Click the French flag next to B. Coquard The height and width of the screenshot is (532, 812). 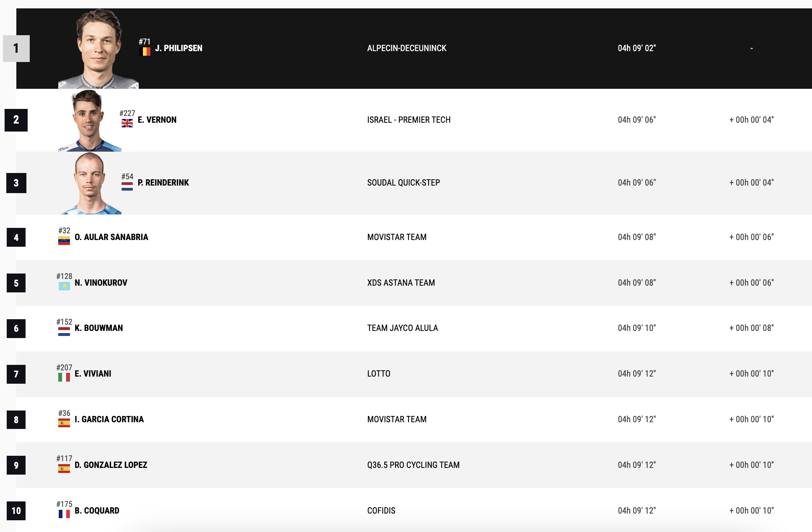(x=64, y=514)
